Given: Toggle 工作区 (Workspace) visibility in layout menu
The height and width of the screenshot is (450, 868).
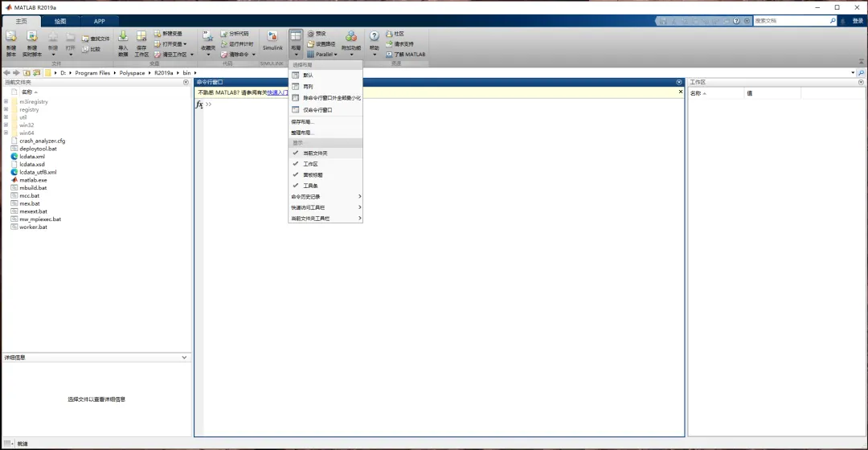Looking at the screenshot, I should (x=325, y=164).
